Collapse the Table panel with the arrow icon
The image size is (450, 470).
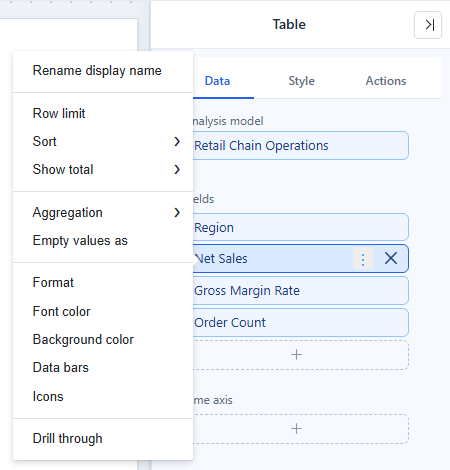(x=428, y=25)
